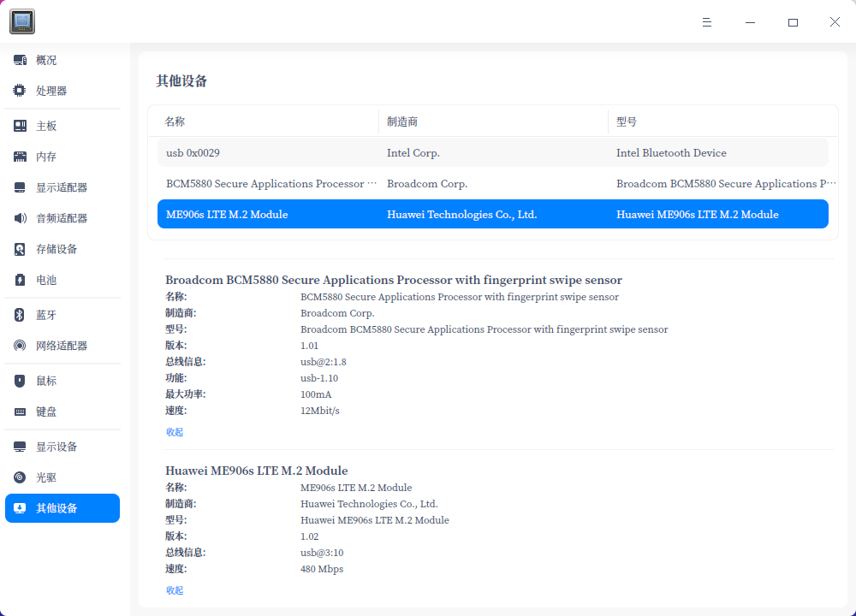Open 键盘 sidebar label
Image resolution: width=856 pixels, height=616 pixels.
click(46, 412)
